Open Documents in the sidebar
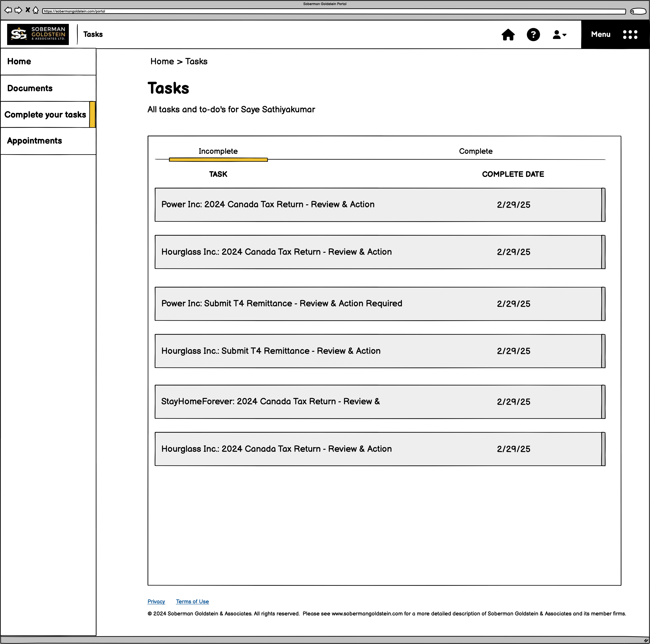Screen dimensions: 650x644 [48, 88]
